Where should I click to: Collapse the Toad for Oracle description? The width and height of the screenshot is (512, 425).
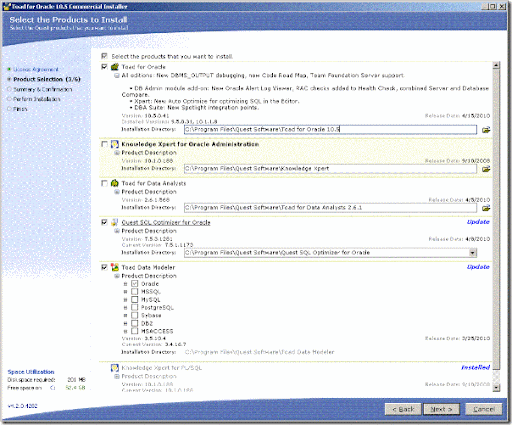(x=117, y=76)
